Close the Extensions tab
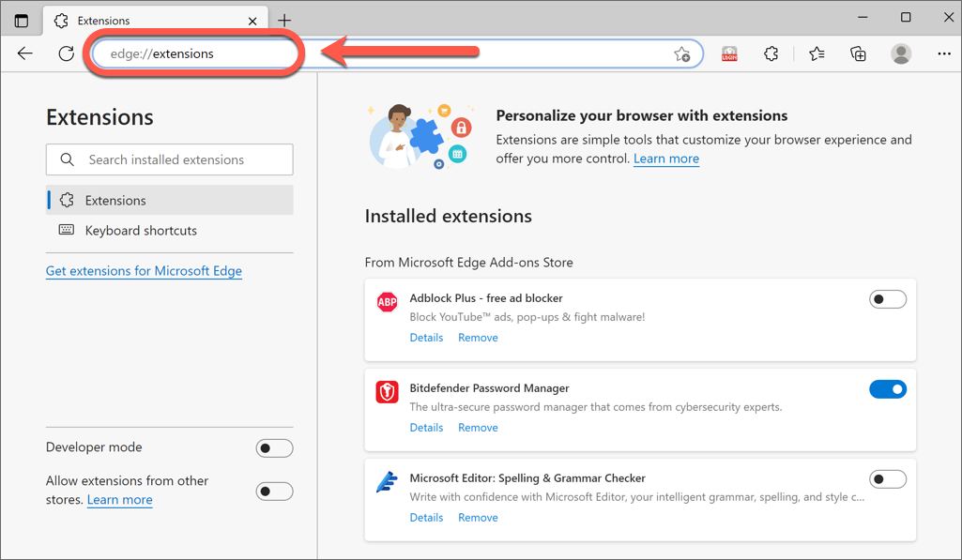The width and height of the screenshot is (962, 560). click(x=252, y=21)
